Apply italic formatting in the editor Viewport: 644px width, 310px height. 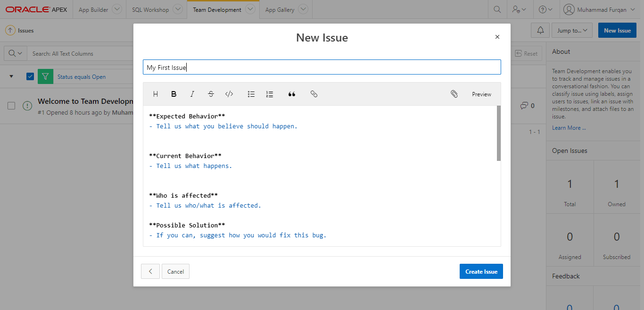point(192,94)
